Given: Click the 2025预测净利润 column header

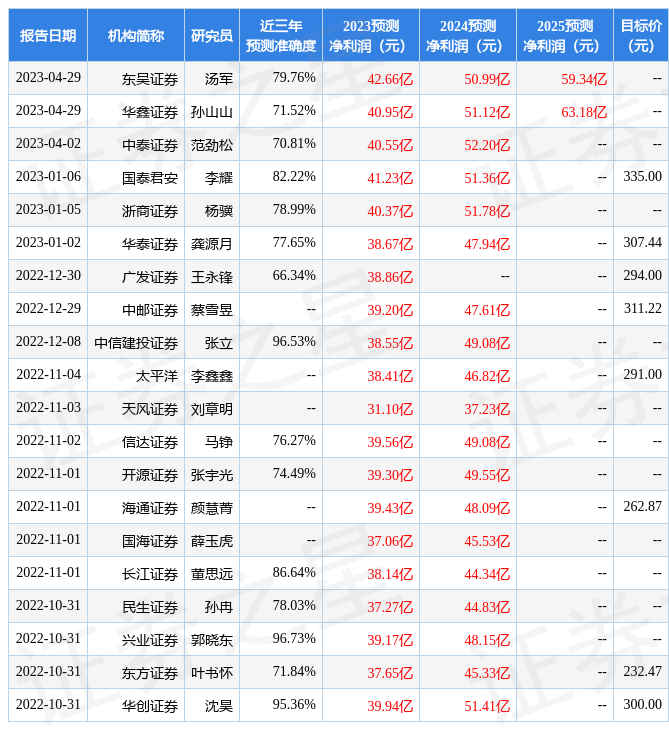Looking at the screenshot, I should [565, 35].
